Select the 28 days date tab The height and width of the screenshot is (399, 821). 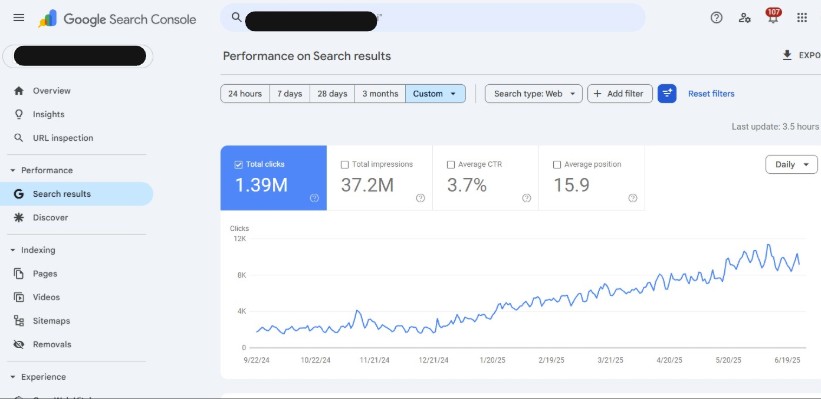point(332,94)
